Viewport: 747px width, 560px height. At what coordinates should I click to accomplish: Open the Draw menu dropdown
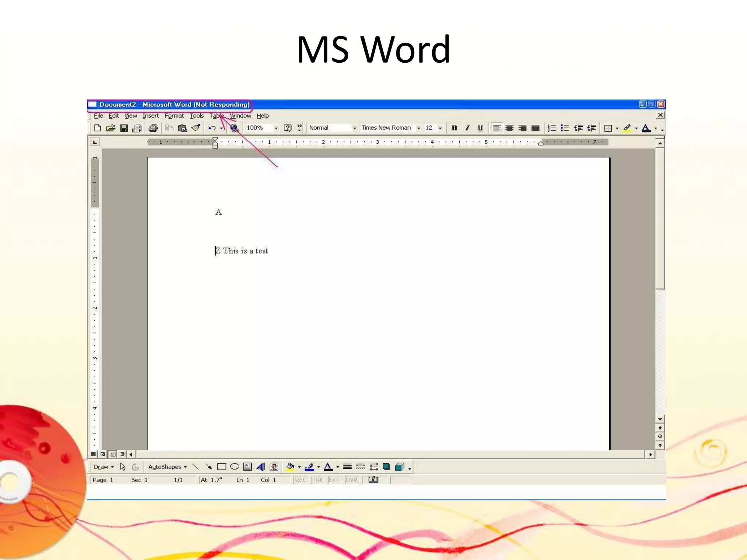point(104,467)
